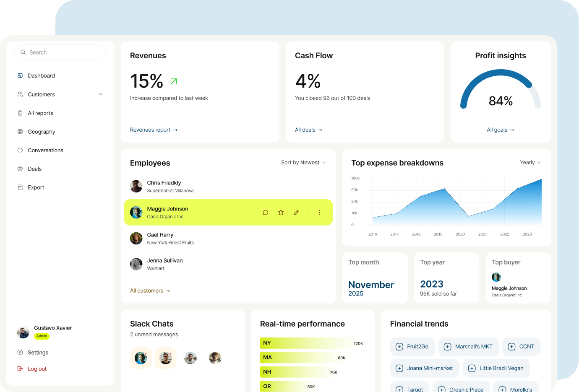Add Little Brazil Vegan trend tag
Viewport: 579px width, 392px height.
click(x=472, y=368)
